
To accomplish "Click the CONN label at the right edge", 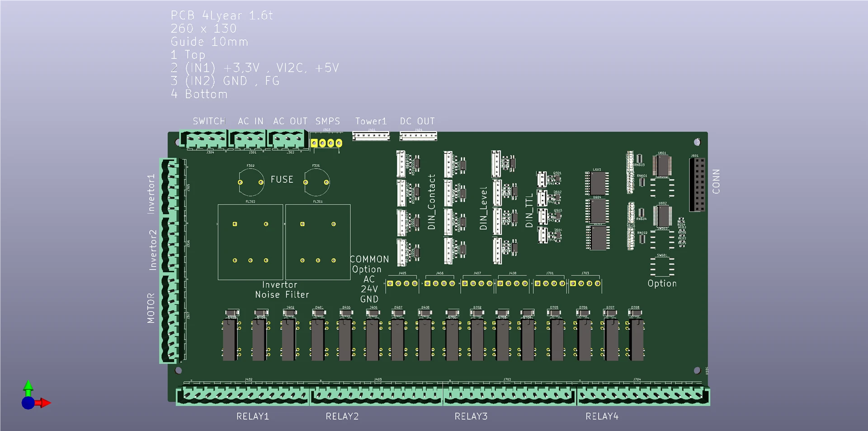I will [x=716, y=182].
